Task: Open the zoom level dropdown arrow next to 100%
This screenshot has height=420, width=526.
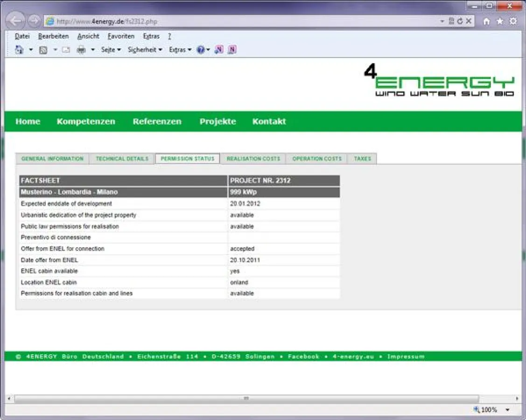Action: click(x=508, y=410)
